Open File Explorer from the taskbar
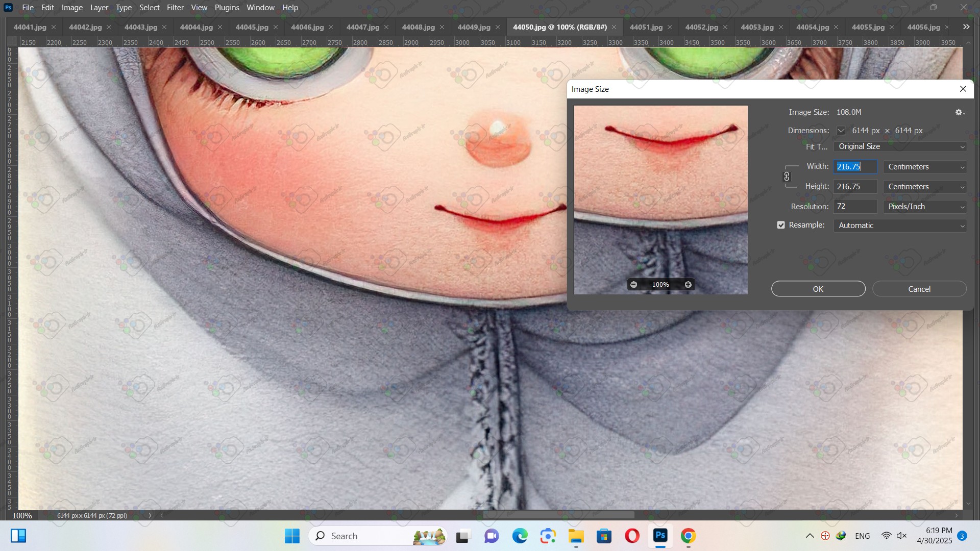This screenshot has height=551, width=980. [x=576, y=536]
